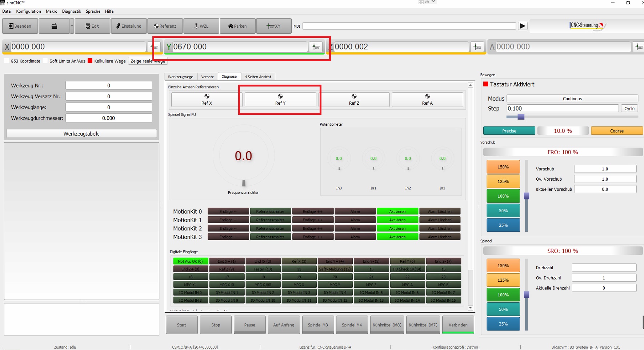Open the Konfiguration menu

pyautogui.click(x=28, y=11)
